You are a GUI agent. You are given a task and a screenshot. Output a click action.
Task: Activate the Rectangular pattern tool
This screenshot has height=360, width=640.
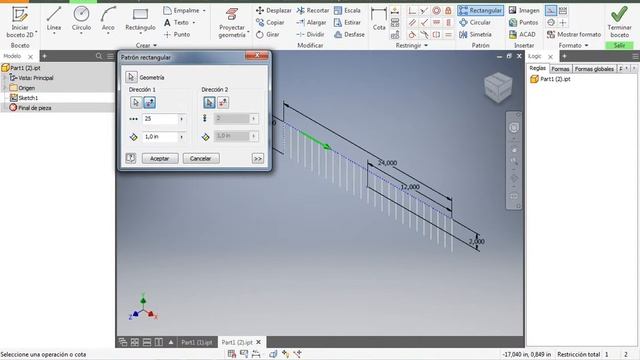[x=480, y=10]
